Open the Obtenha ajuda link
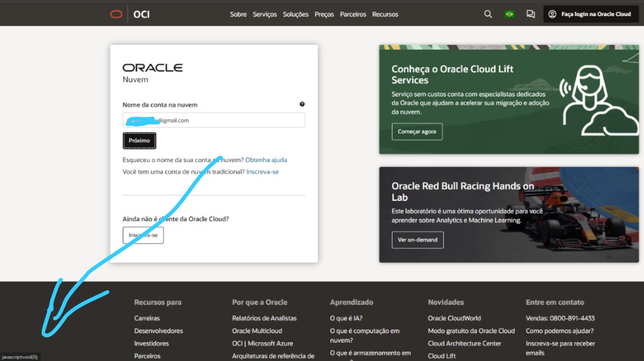Screen dimensions: 644x361 tap(266, 160)
